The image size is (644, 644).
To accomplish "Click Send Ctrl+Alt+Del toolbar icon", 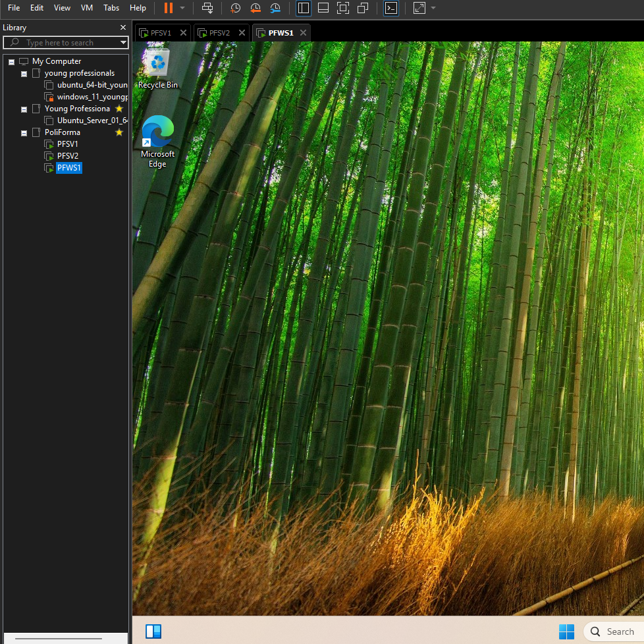I will pos(207,8).
